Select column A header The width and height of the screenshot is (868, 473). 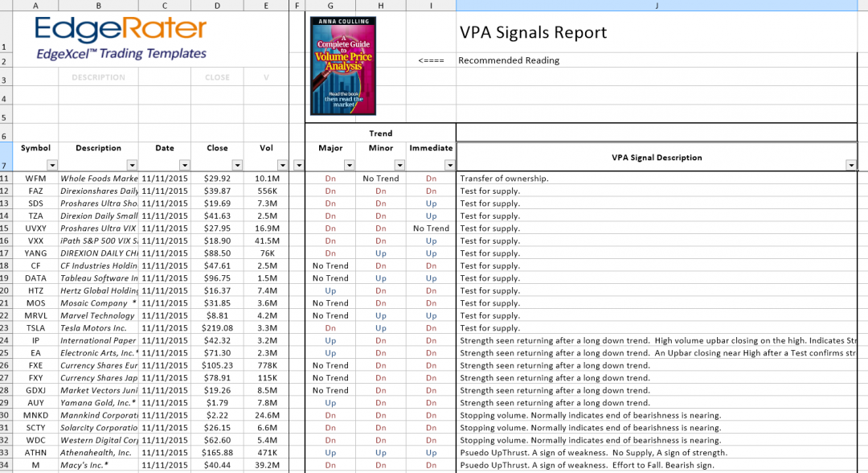[35, 5]
